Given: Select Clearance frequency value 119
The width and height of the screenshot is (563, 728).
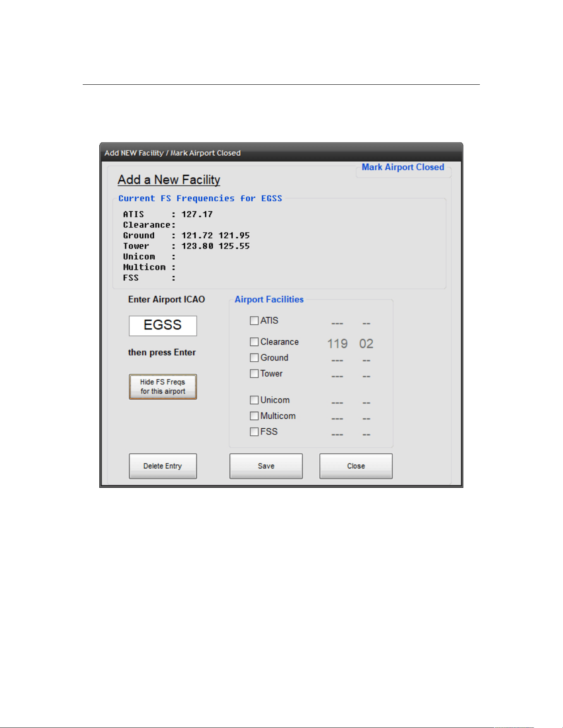Looking at the screenshot, I should tap(338, 344).
